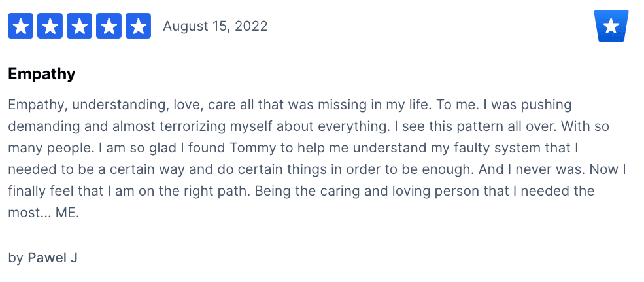Click the fifth and last rating star

(x=139, y=26)
